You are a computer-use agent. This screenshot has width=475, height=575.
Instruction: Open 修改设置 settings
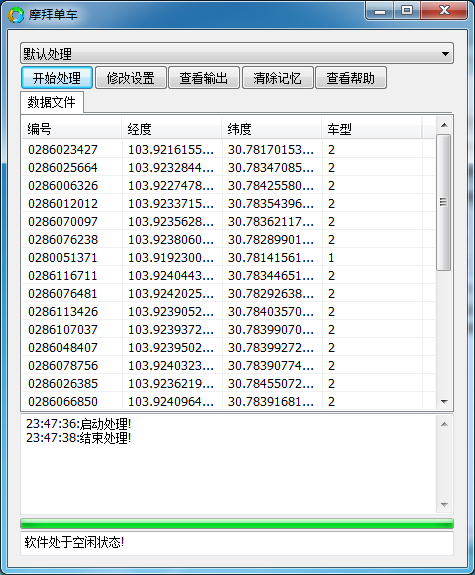click(131, 78)
